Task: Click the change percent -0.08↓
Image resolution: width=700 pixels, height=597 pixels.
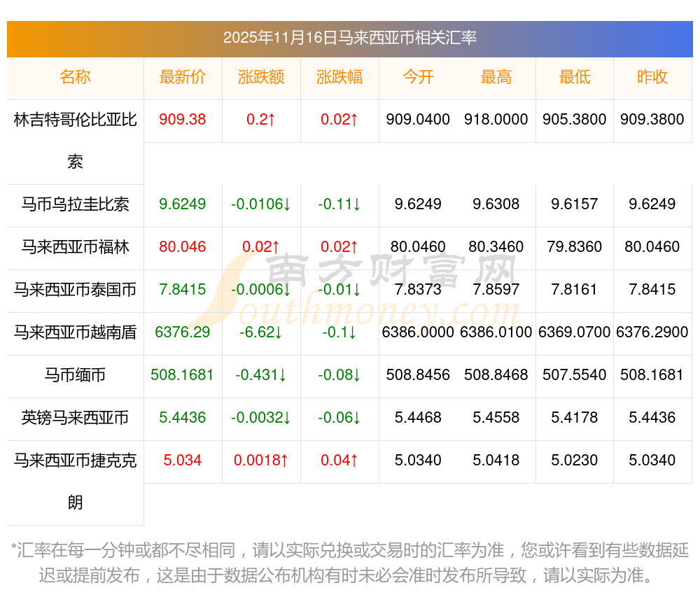Action: pyautogui.click(x=339, y=375)
